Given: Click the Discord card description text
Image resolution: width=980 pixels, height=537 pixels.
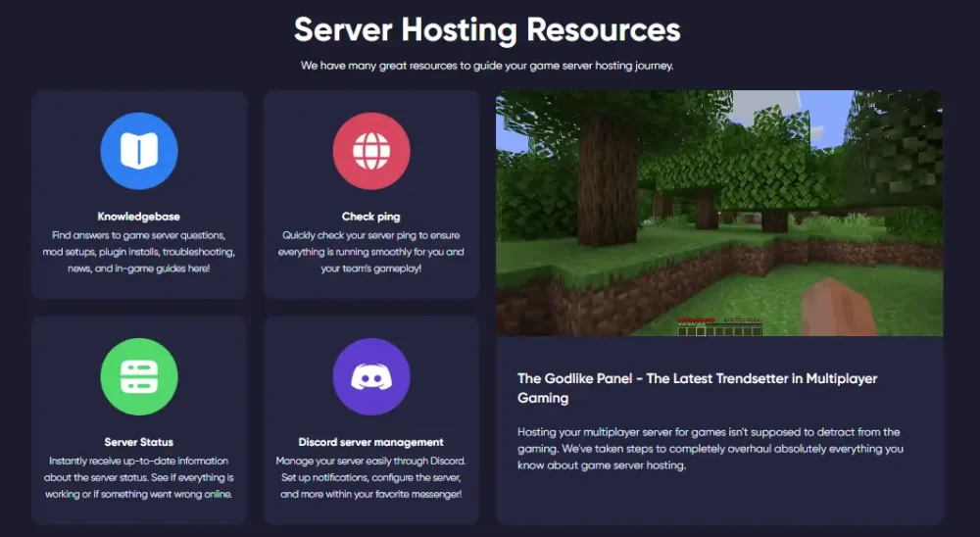Looking at the screenshot, I should 370,477.
